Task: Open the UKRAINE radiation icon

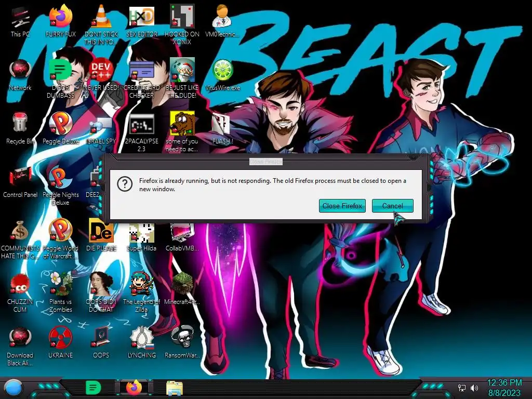Action: tap(60, 343)
